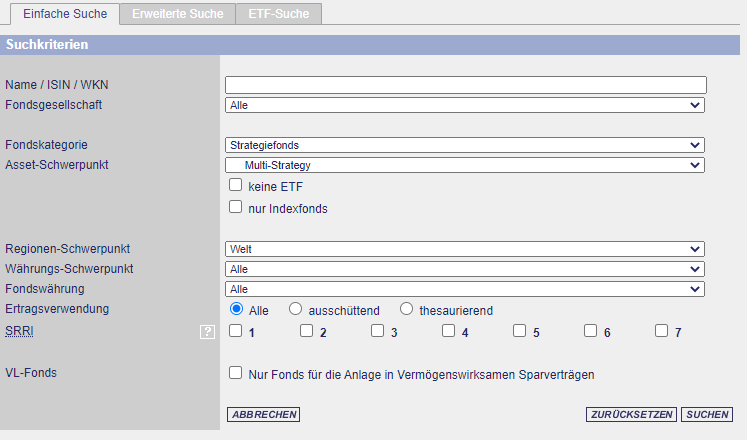Check SRRI risk class 7 box
The width and height of the screenshot is (747, 440).
662,331
